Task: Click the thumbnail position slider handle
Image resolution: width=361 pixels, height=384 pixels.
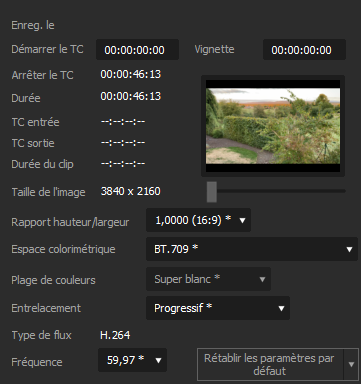Action: point(212,192)
